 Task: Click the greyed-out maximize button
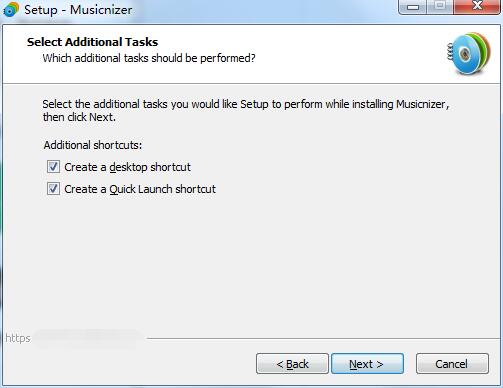[440, 6]
